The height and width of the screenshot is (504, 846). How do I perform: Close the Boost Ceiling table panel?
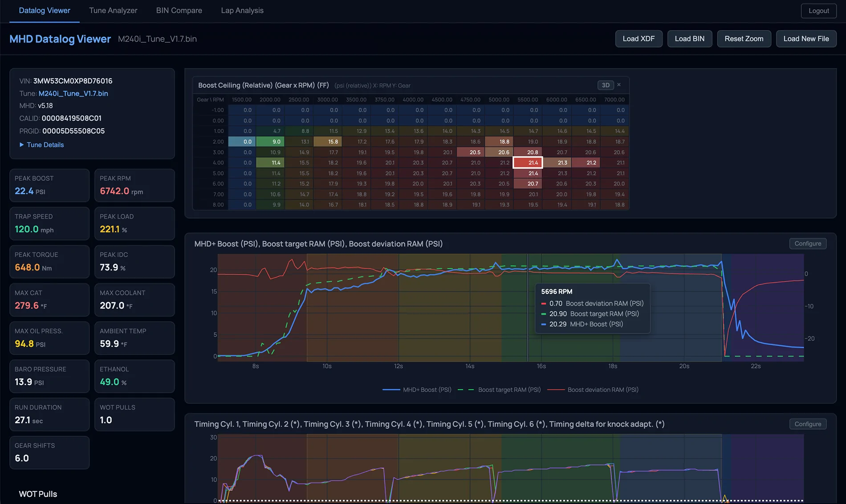(618, 85)
